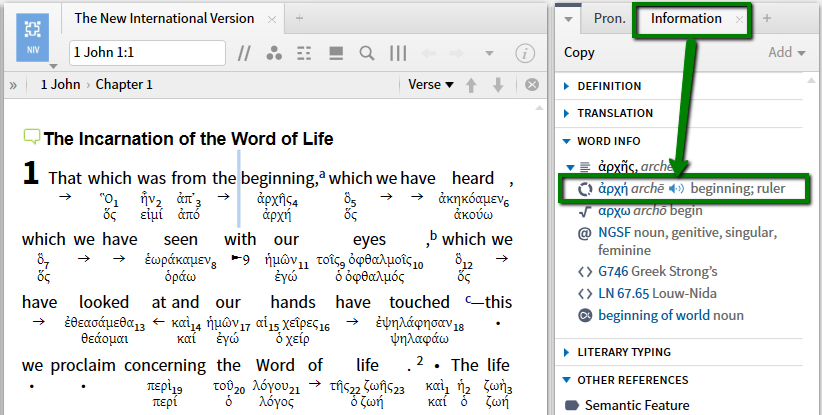Open the history dropdown arrow in toolbar
Image resolution: width=822 pixels, height=415 pixels.
(489, 53)
